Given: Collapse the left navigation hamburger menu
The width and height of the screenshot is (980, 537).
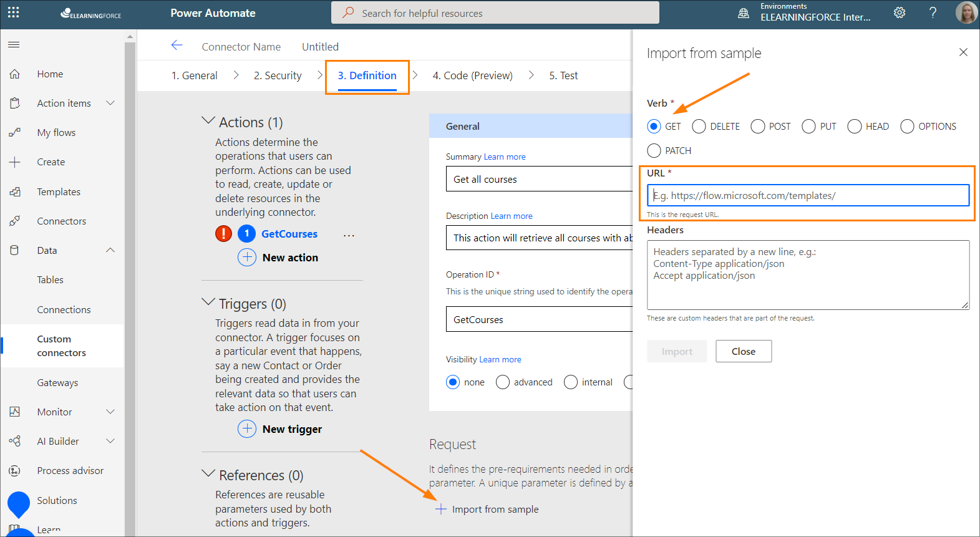Looking at the screenshot, I should coord(14,44).
